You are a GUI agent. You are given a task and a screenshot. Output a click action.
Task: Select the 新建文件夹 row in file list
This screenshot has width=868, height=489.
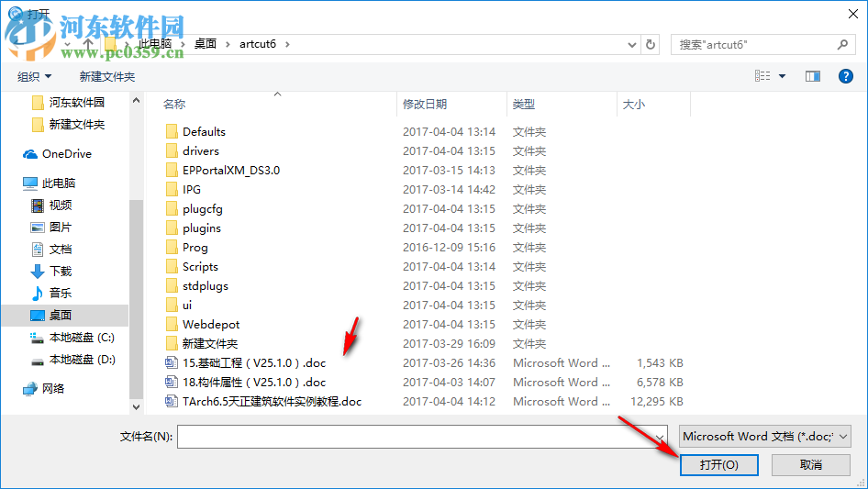(425, 344)
